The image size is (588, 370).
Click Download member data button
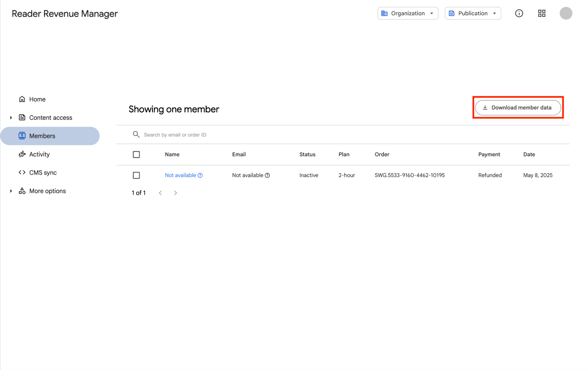click(x=518, y=108)
